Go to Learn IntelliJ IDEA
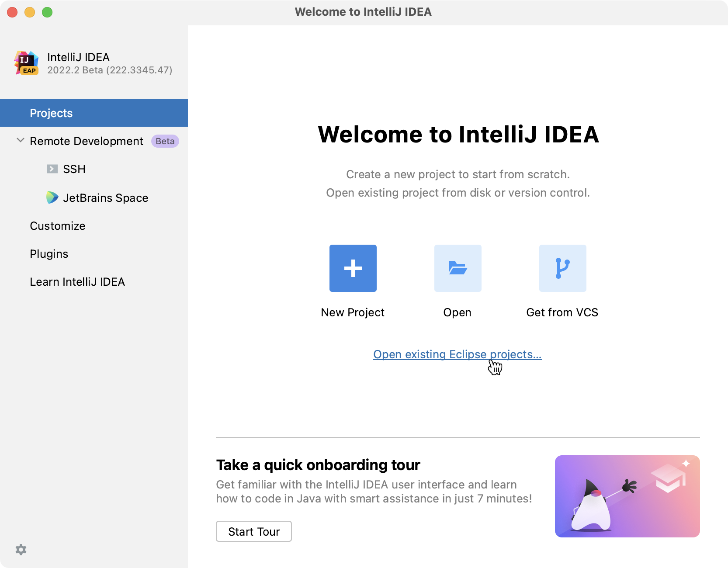 (x=77, y=282)
